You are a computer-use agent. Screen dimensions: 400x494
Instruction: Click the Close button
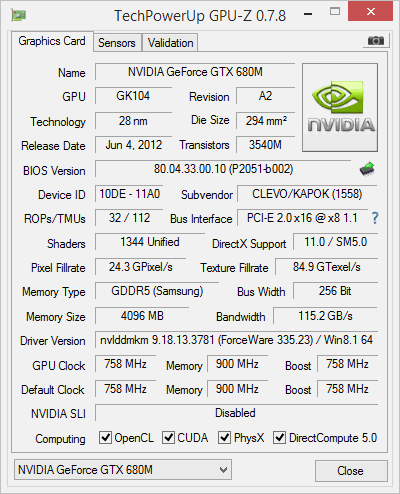[x=351, y=471]
